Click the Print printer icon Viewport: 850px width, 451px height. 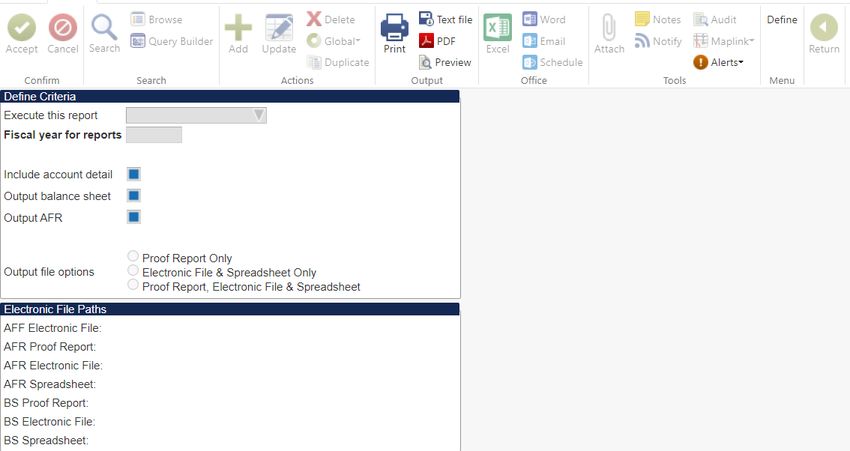pyautogui.click(x=395, y=27)
